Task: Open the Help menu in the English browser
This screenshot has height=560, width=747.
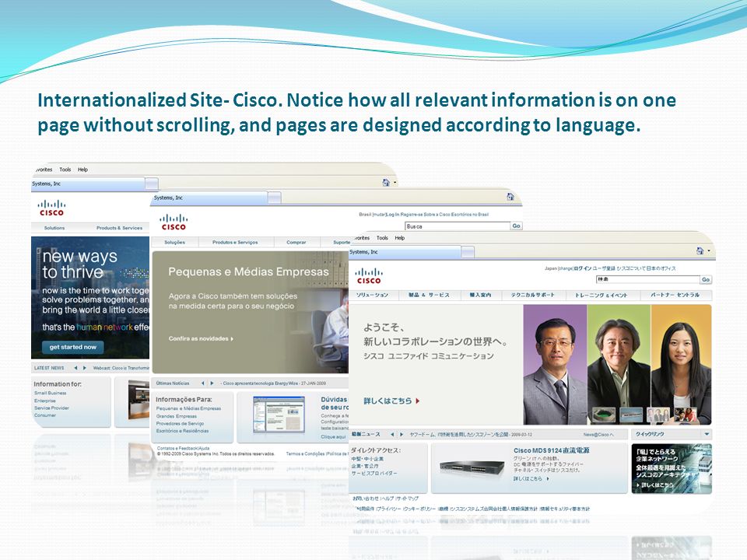Action: point(83,170)
